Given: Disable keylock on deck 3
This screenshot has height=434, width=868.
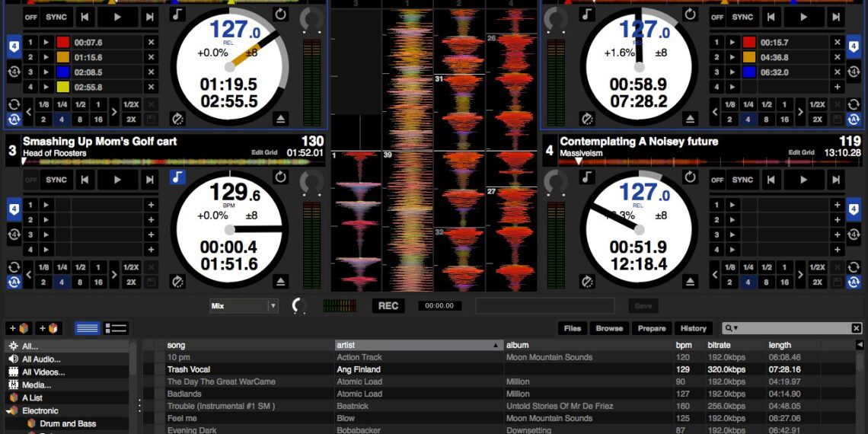Looking at the screenshot, I should [x=177, y=177].
